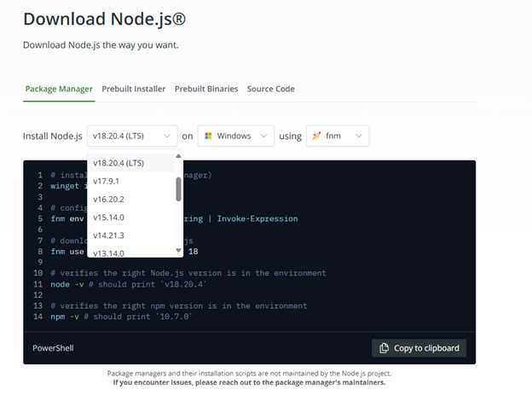Click the 'fnm use' command on line 8
This screenshot has width=532, height=395.
(x=67, y=252)
